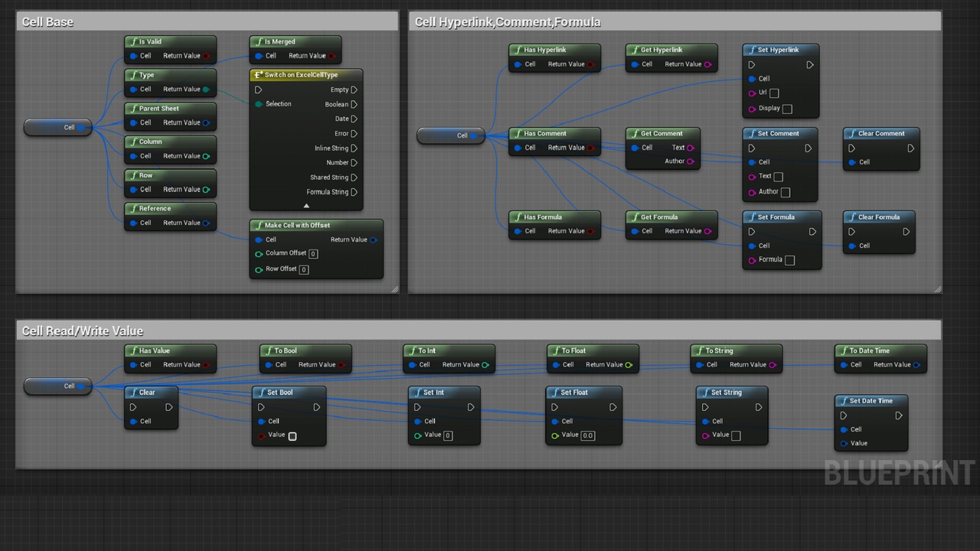Click the execution output pin on Set Bool
Image resolution: width=980 pixels, height=551 pixels.
317,407
